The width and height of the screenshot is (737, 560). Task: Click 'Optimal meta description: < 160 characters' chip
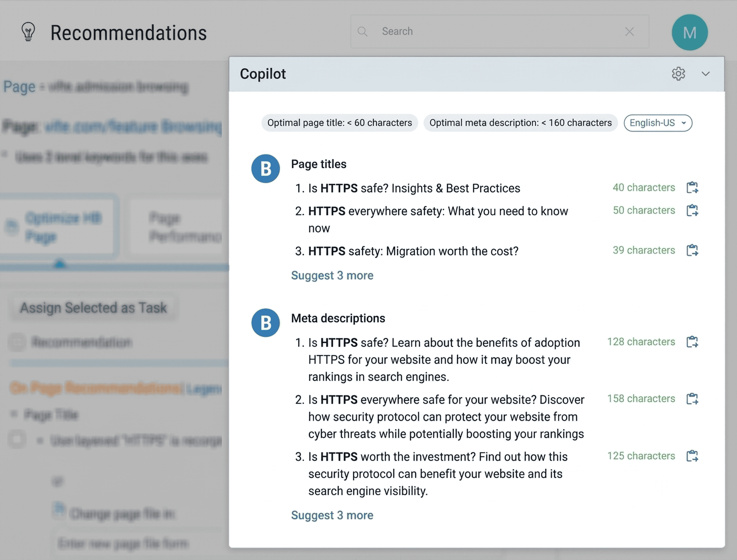click(520, 123)
